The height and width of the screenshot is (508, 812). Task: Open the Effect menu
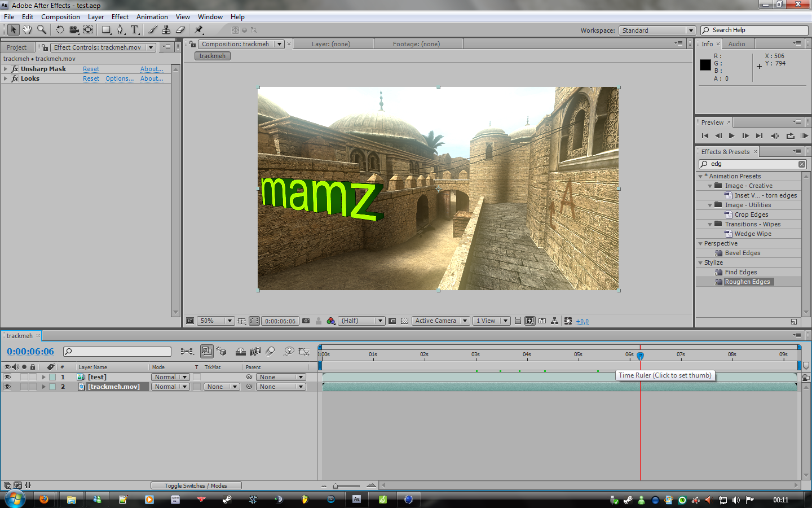(120, 17)
